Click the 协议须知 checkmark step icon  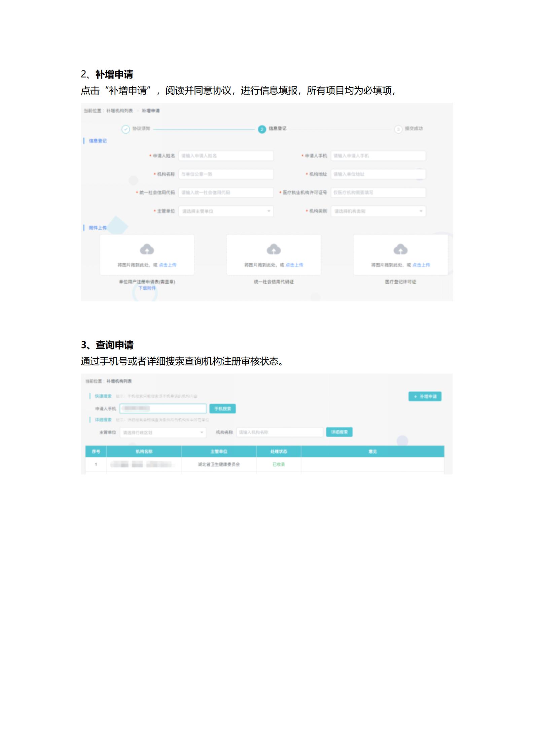[126, 129]
